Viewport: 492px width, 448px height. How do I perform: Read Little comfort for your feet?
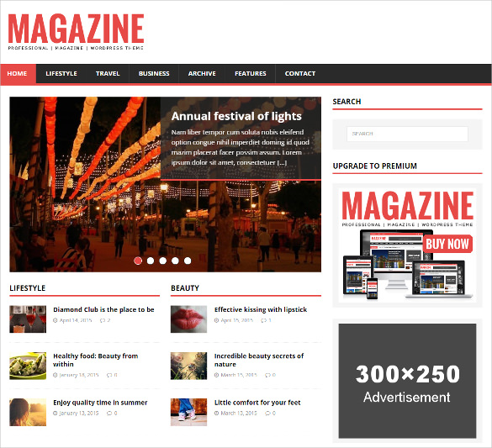pos(257,403)
